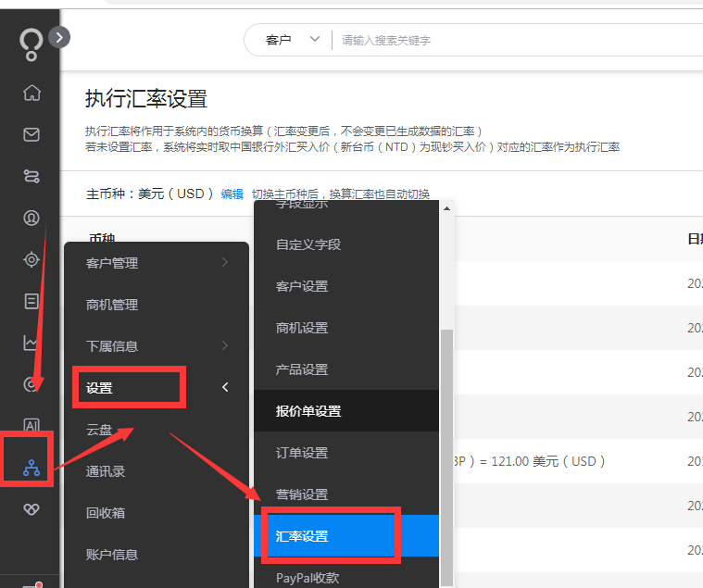Choose 商机设置 in settings submenu
Viewport: 703px width, 588px height.
346,328
